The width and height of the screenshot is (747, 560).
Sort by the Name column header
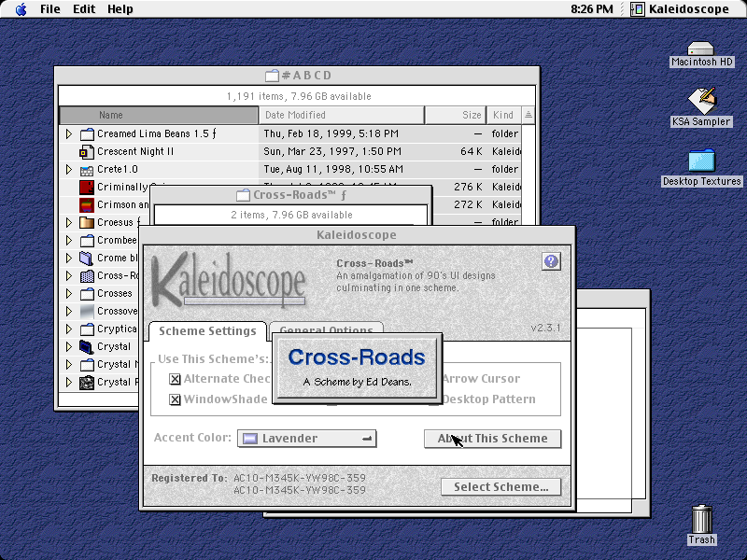159,115
